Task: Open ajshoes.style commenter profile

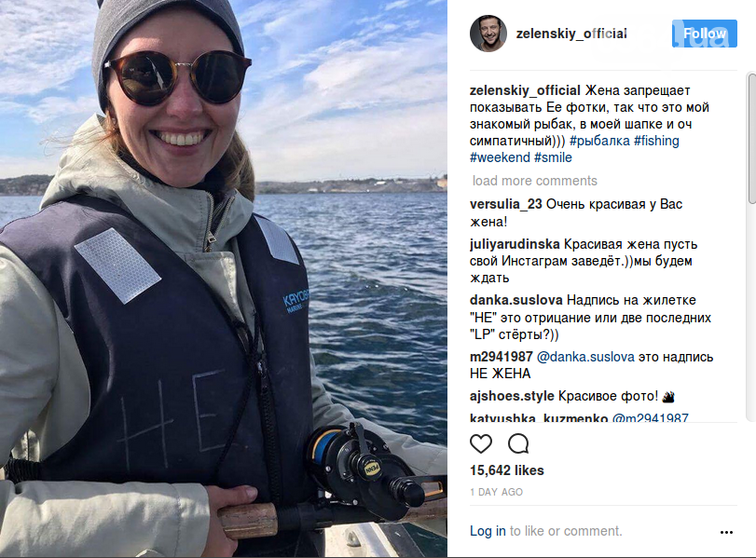Action: pyautogui.click(x=512, y=396)
